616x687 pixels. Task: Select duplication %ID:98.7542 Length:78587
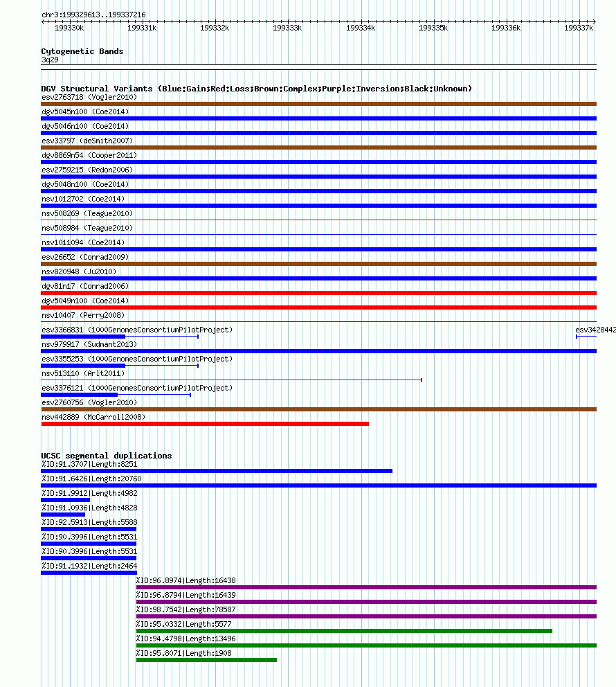point(186,609)
